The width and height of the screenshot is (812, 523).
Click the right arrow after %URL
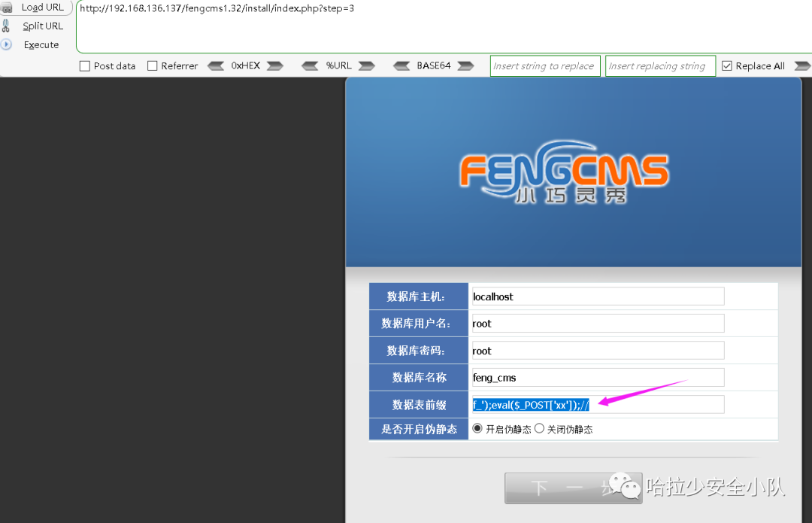(x=367, y=65)
